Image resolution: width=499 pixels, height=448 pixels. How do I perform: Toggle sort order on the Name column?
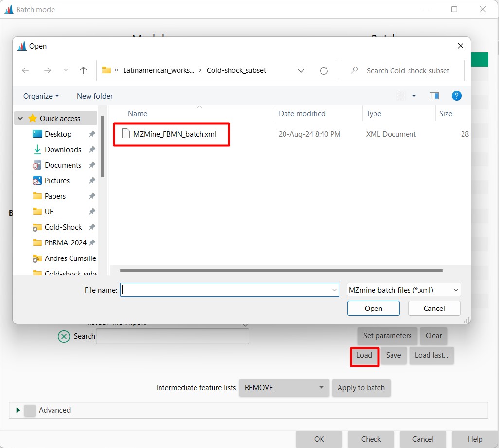pos(138,113)
